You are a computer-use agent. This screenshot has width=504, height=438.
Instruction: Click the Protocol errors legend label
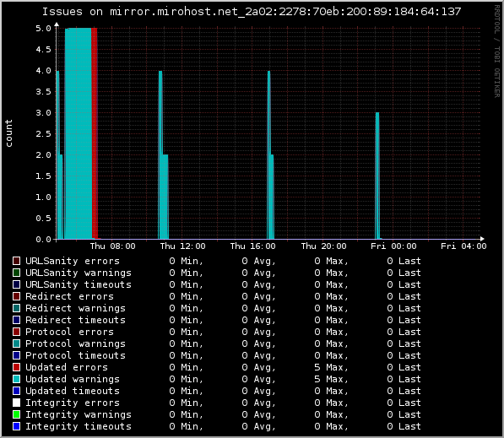pyautogui.click(x=69, y=332)
